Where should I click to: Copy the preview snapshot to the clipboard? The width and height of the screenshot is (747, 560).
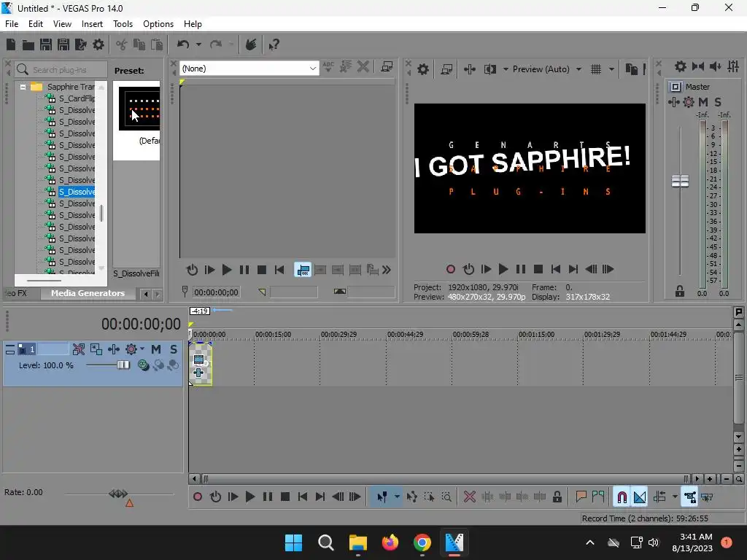click(631, 69)
